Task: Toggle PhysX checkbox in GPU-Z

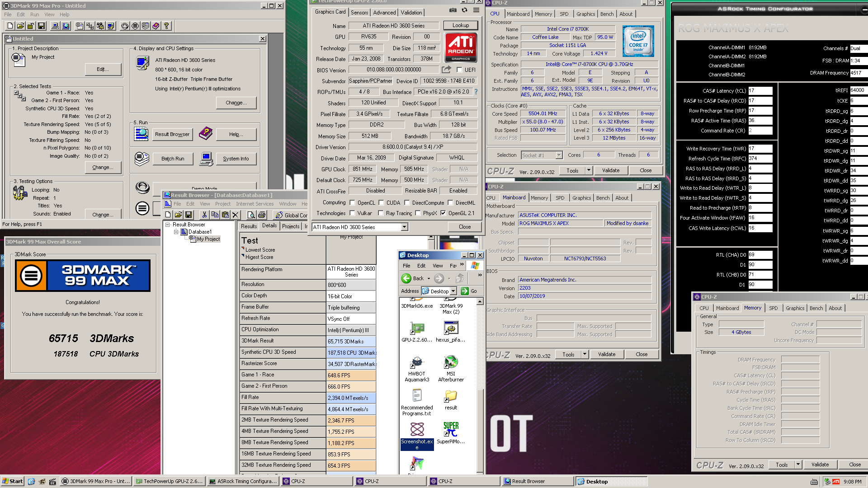Action: [418, 213]
